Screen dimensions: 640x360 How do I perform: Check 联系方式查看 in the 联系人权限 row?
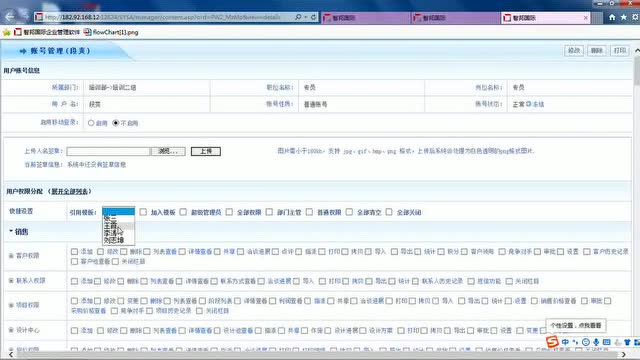[x=214, y=281]
